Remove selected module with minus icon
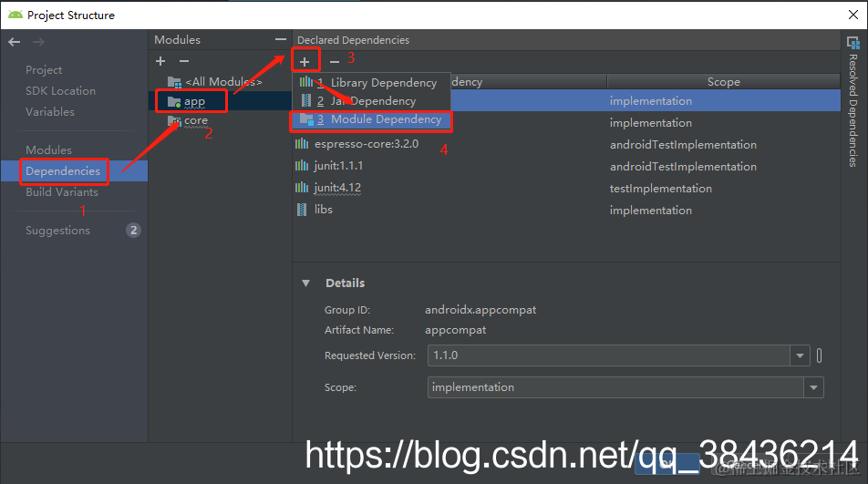This screenshot has height=484, width=868. [184, 61]
